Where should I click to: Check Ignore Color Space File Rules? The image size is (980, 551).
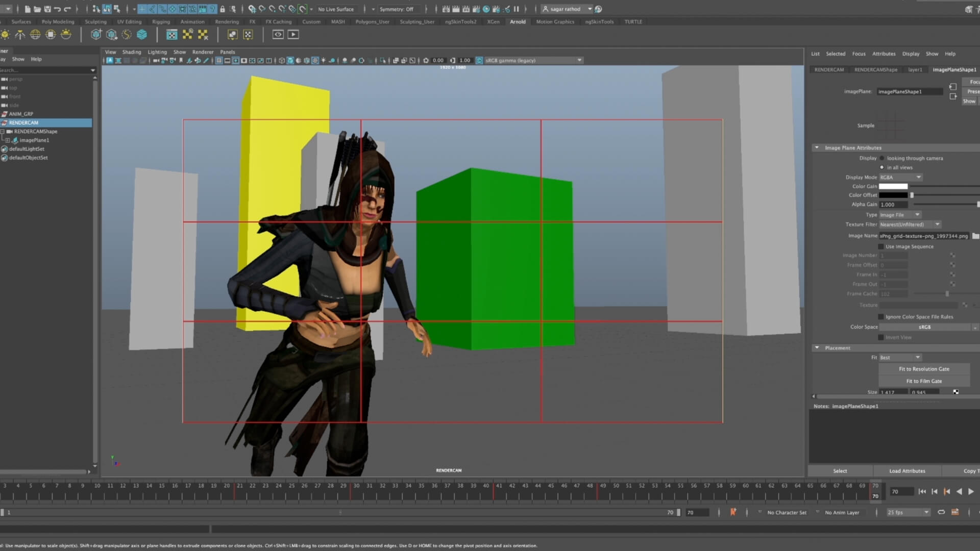click(x=880, y=316)
